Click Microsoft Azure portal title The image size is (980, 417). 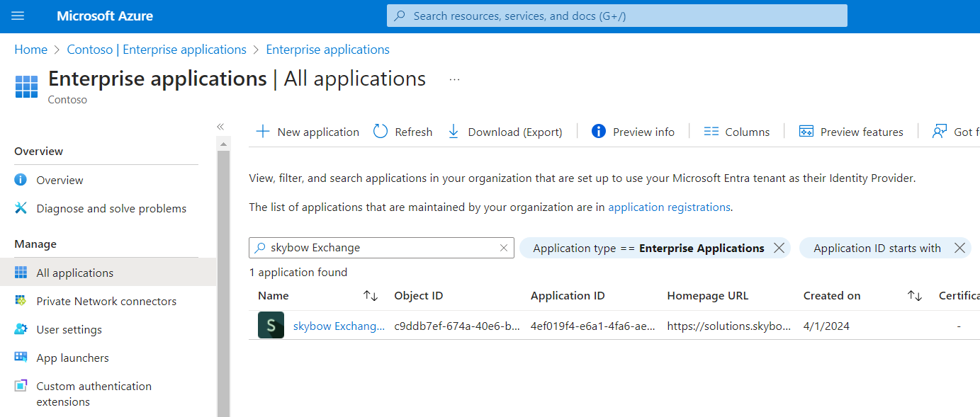[x=105, y=16]
